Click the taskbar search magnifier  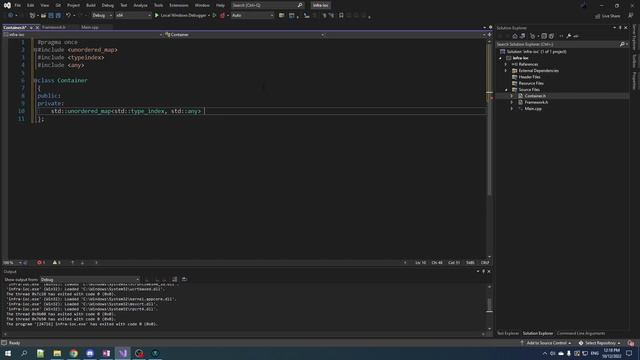(24, 353)
